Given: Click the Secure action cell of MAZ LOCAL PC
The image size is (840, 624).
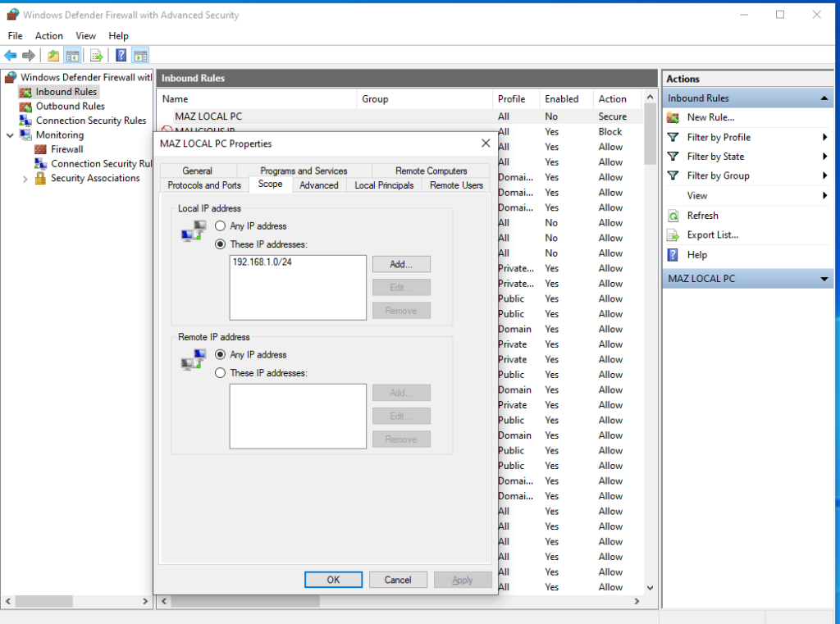Looking at the screenshot, I should pyautogui.click(x=612, y=116).
